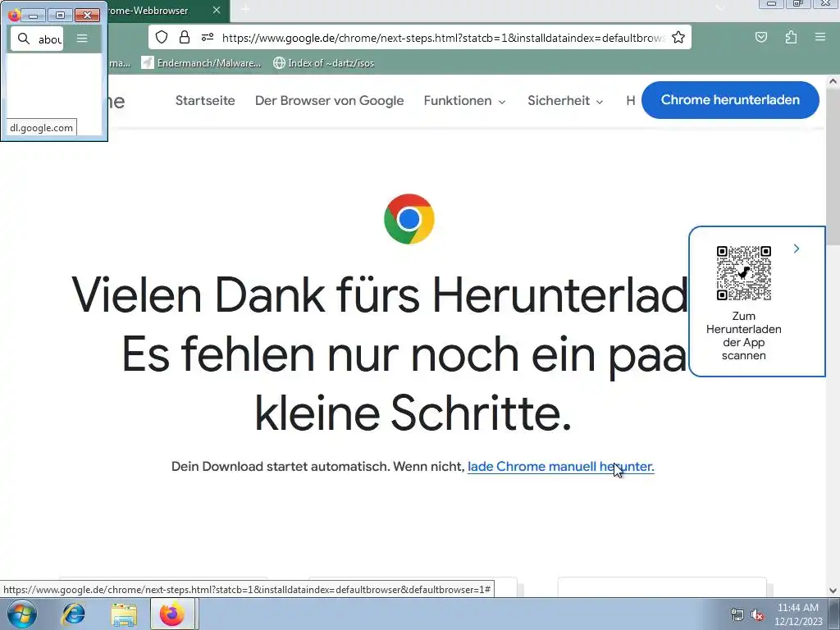The image size is (840, 630).
Task: Open Windows Explorer from taskbar
Action: tap(124, 614)
